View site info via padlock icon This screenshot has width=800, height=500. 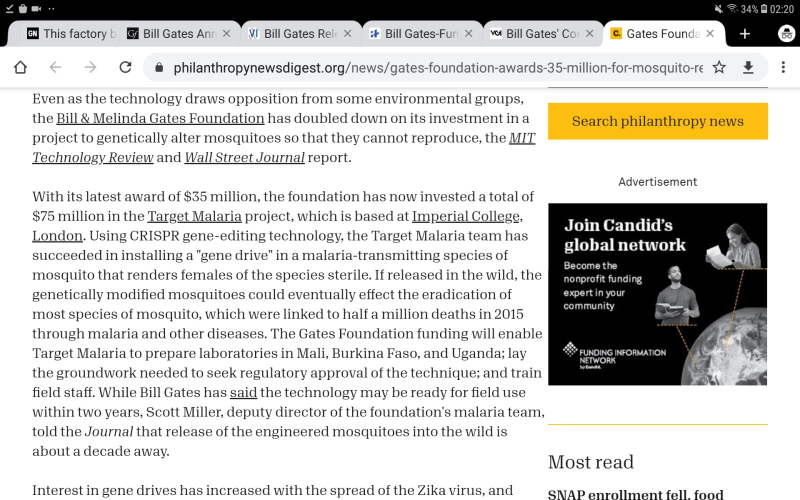pyautogui.click(x=159, y=67)
